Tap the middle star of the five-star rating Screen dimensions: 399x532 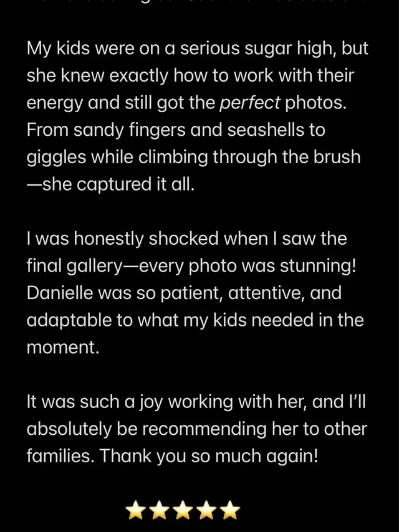pyautogui.click(x=183, y=510)
